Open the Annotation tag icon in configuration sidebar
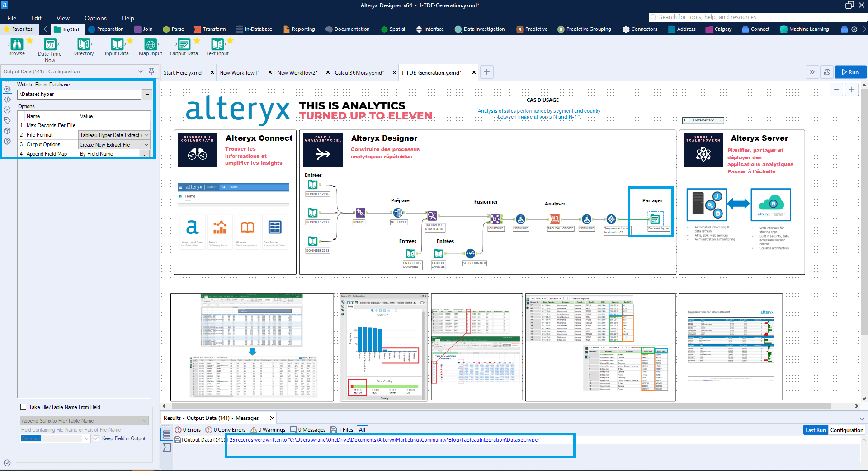The height and width of the screenshot is (471, 868). tap(7, 120)
